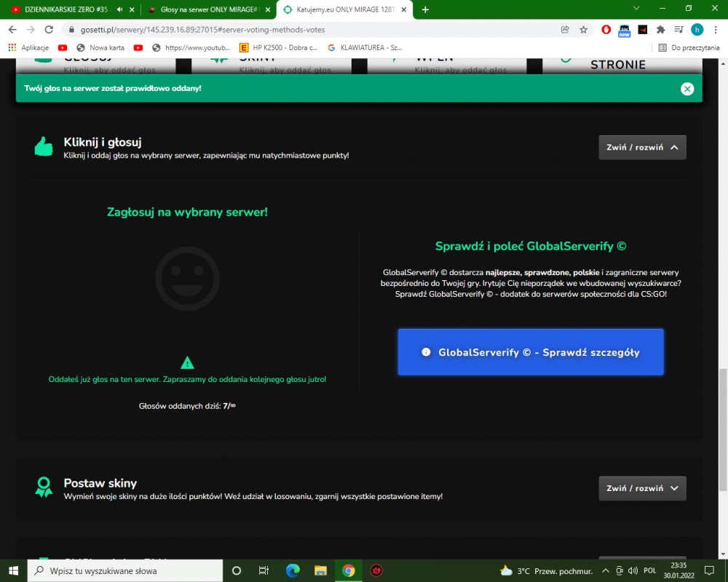This screenshot has width=728, height=582.
Task: Go forward to the next page
Action: (x=31, y=30)
